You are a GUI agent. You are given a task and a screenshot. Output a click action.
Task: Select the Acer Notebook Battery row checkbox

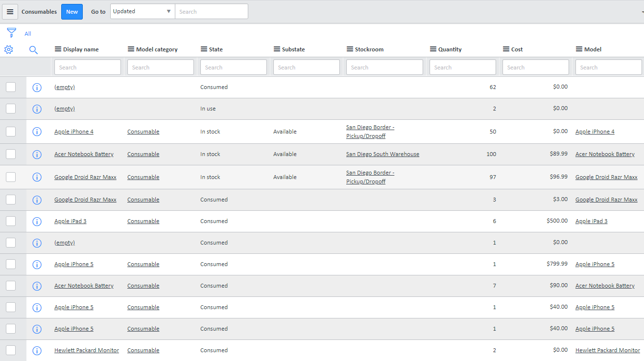coord(10,154)
